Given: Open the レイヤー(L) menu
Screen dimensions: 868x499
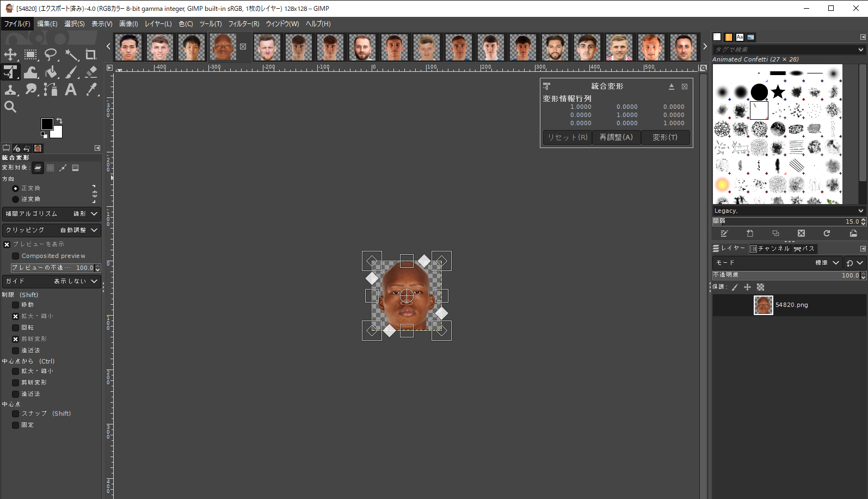Looking at the screenshot, I should click(x=158, y=24).
